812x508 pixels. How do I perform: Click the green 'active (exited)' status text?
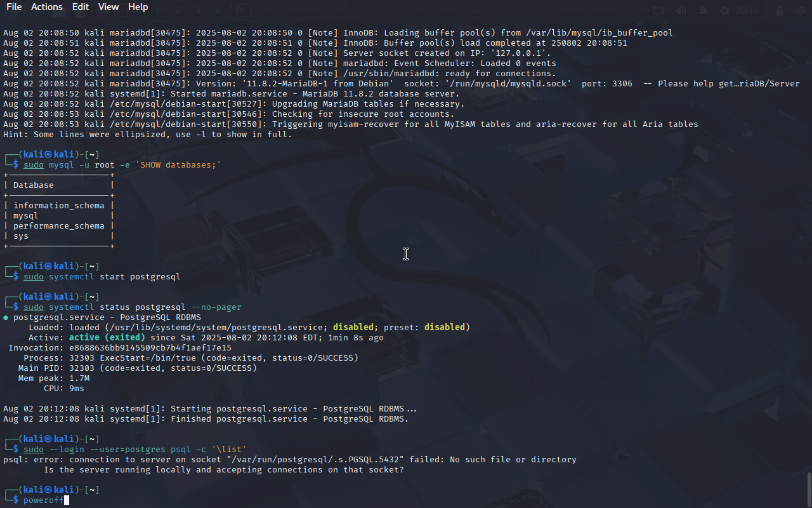[x=107, y=338]
